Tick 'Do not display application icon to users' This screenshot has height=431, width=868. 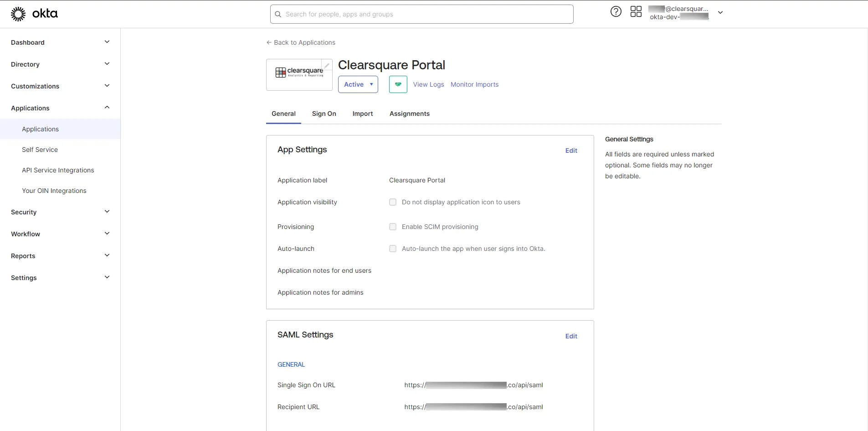(393, 202)
